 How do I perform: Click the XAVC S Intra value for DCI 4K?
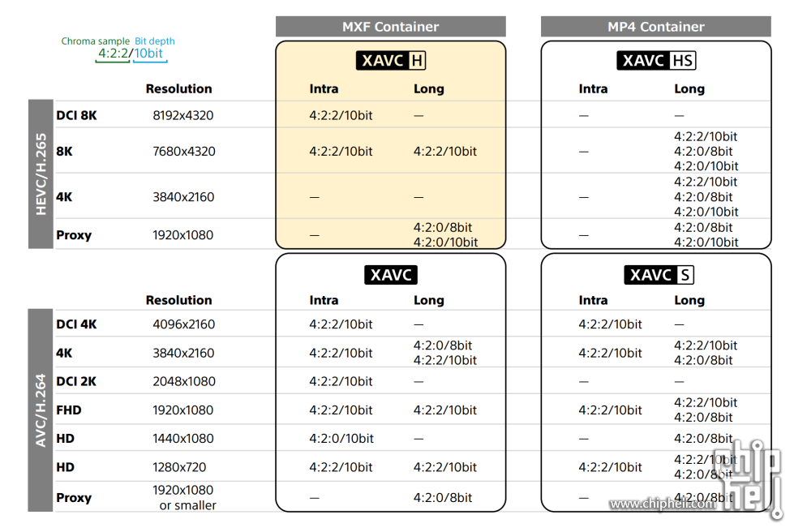click(x=610, y=324)
